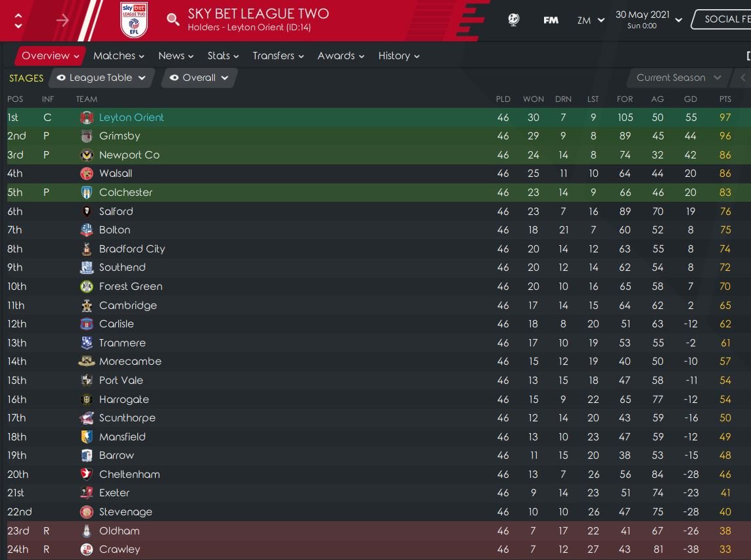Open the Stats menu

(x=223, y=56)
